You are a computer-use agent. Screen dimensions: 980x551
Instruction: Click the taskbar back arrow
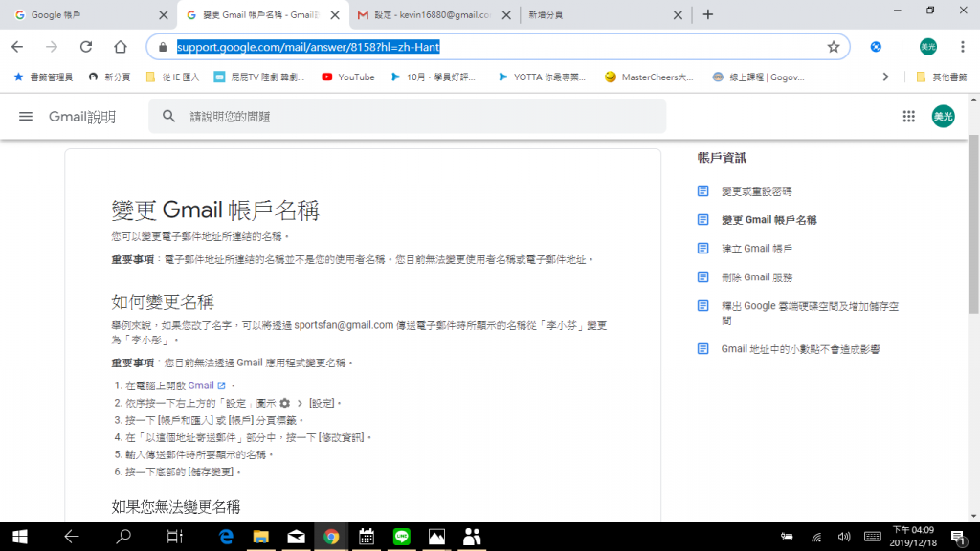tap(71, 537)
